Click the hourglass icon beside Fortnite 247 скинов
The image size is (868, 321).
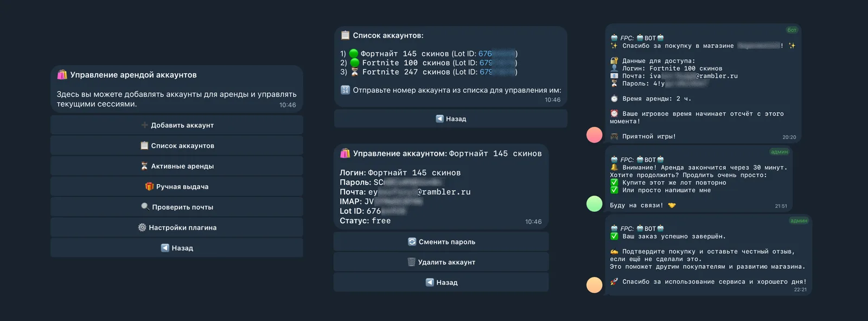(355, 72)
